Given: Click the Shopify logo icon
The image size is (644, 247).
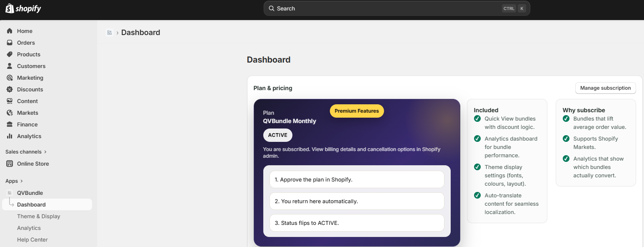Looking at the screenshot, I should pos(10,8).
